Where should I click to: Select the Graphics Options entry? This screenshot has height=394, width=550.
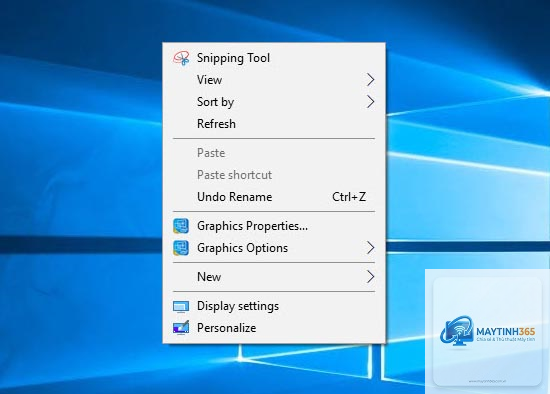click(x=274, y=248)
